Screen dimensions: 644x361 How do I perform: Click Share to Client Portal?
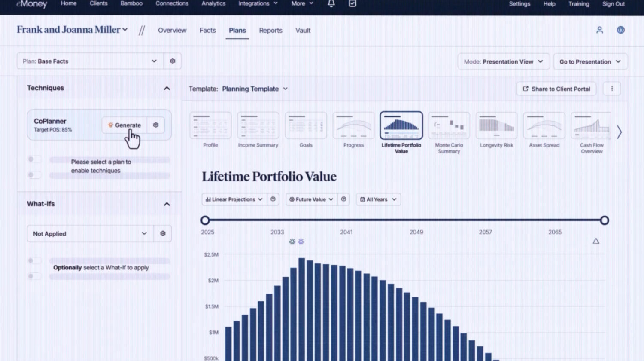pos(556,89)
